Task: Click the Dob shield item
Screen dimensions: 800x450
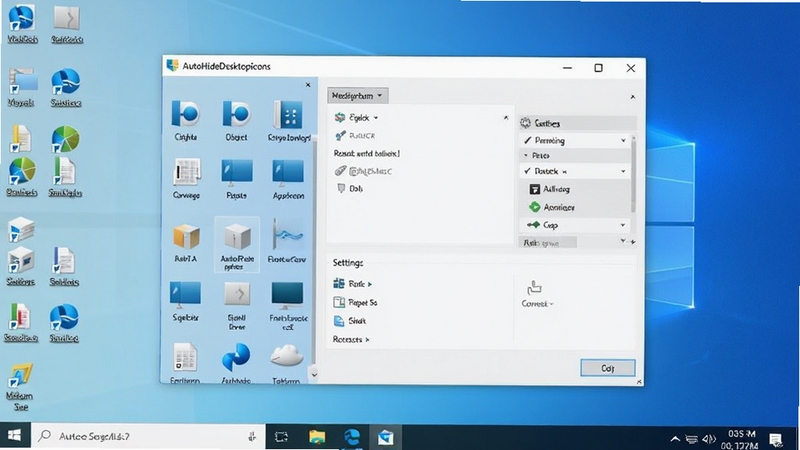Action: (349, 189)
